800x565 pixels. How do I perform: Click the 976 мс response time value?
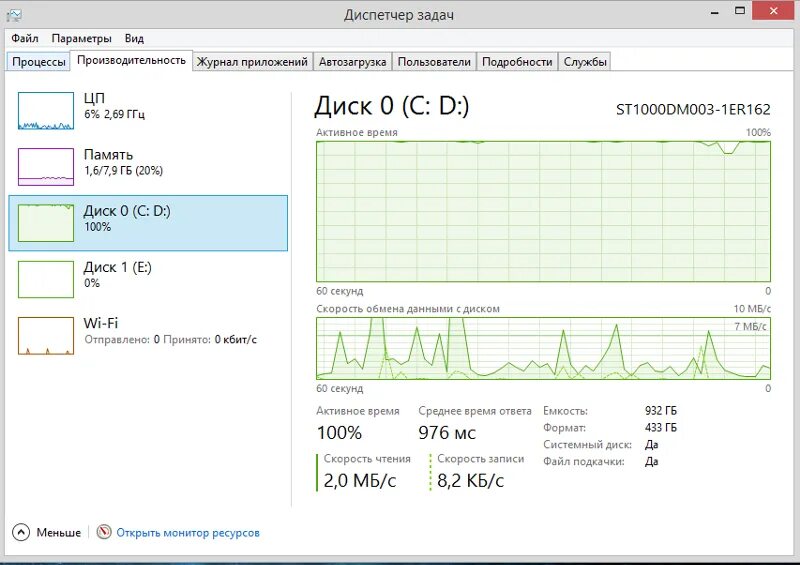[447, 433]
